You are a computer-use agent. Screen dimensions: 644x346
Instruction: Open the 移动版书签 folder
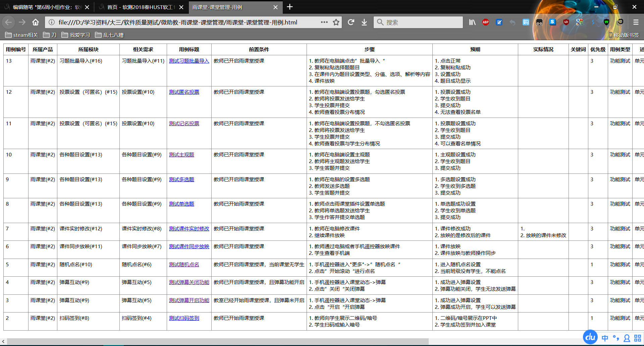point(623,35)
